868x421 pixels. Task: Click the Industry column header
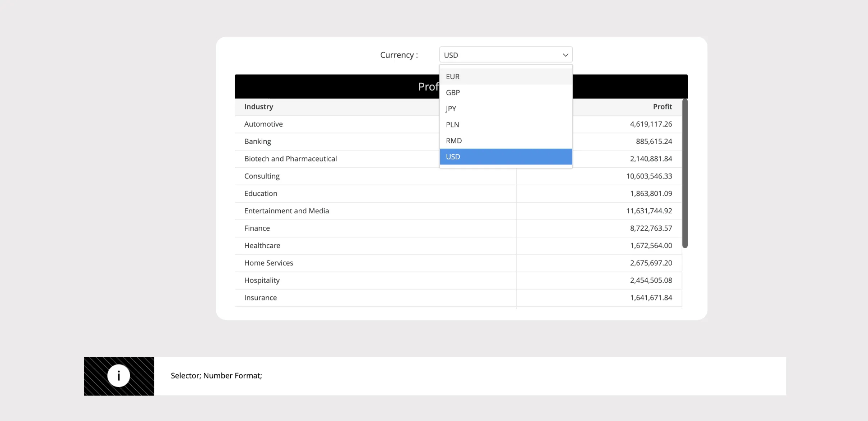point(258,107)
